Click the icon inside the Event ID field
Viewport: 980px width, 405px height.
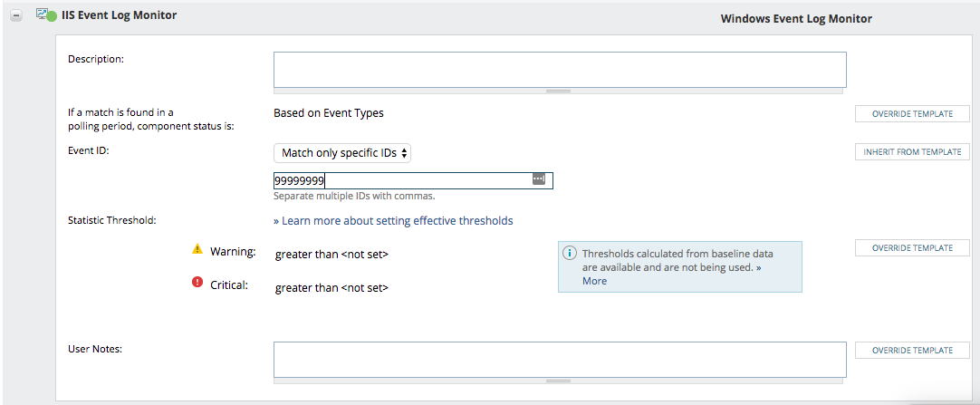click(539, 179)
